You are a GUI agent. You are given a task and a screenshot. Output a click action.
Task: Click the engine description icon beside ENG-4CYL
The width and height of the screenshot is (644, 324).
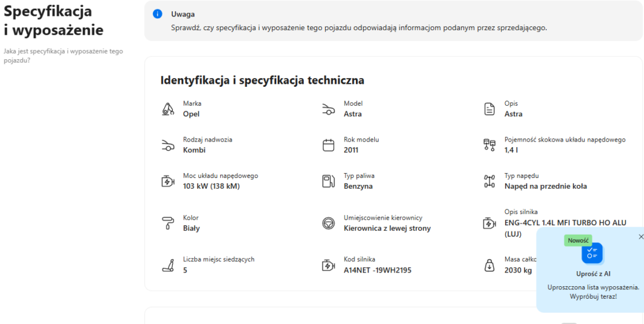489,223
